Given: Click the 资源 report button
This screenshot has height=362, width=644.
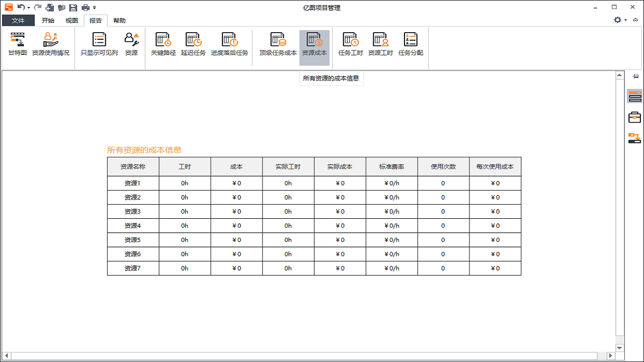Looking at the screenshot, I should tap(131, 44).
